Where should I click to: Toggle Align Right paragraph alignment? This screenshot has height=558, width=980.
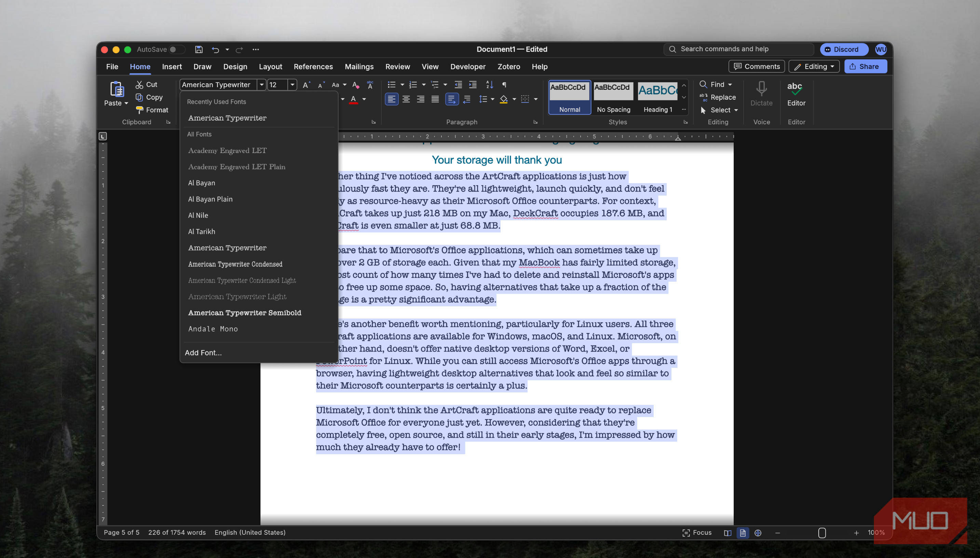(x=421, y=100)
